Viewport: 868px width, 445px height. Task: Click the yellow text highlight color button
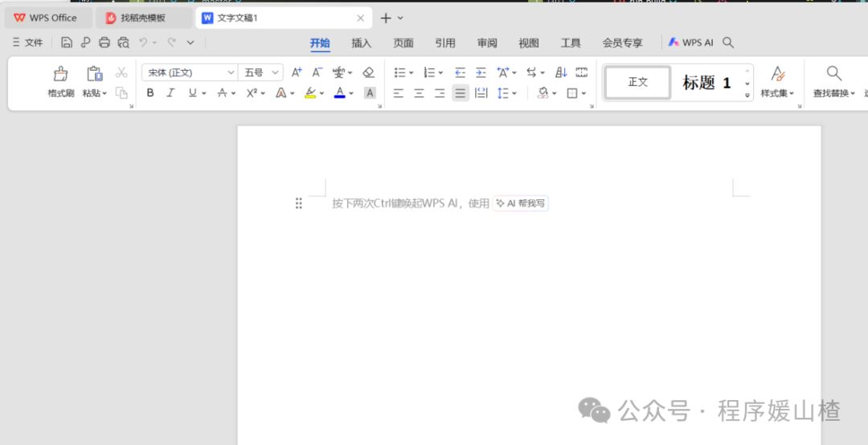[x=310, y=93]
